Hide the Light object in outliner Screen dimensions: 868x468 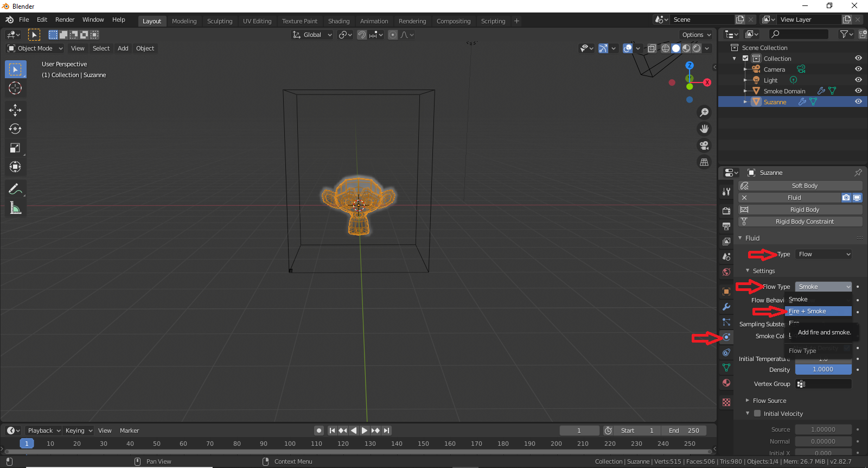[858, 80]
